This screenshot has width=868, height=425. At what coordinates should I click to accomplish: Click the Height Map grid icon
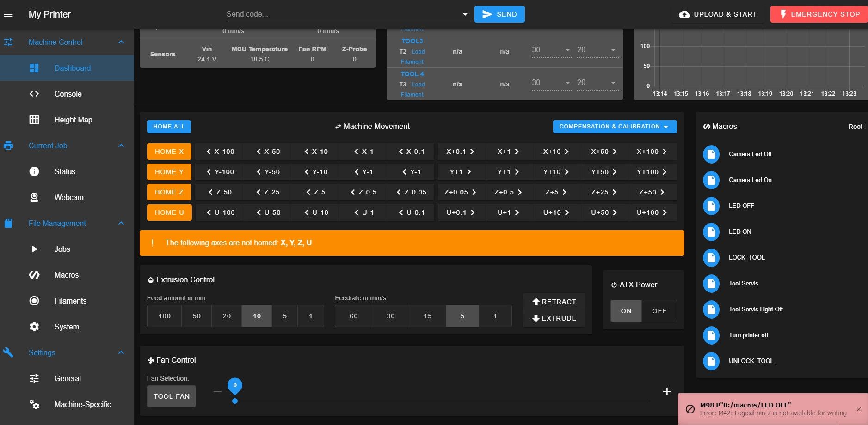click(34, 120)
